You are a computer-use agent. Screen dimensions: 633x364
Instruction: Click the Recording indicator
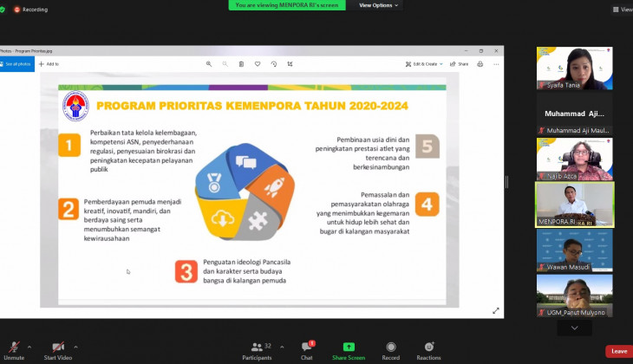point(31,10)
